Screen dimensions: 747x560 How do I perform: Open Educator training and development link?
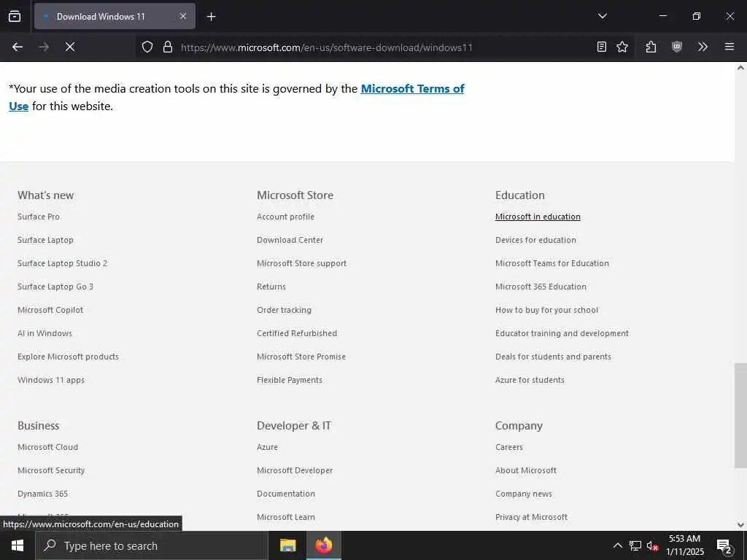[562, 333]
